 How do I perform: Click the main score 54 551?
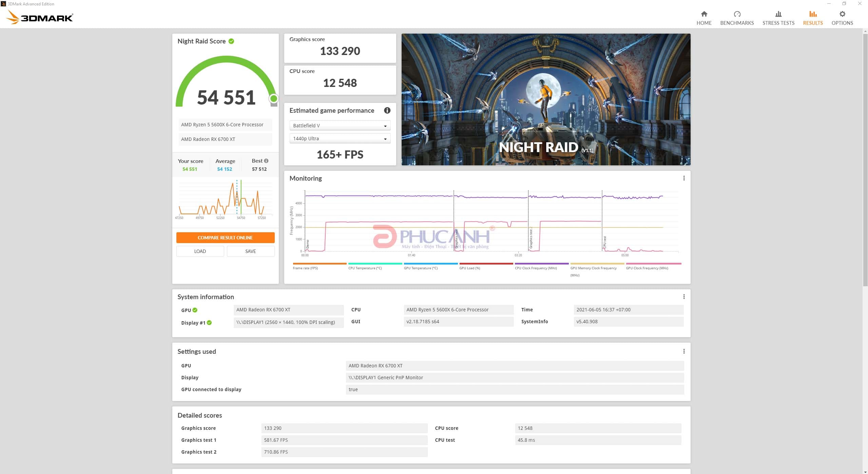[226, 98]
